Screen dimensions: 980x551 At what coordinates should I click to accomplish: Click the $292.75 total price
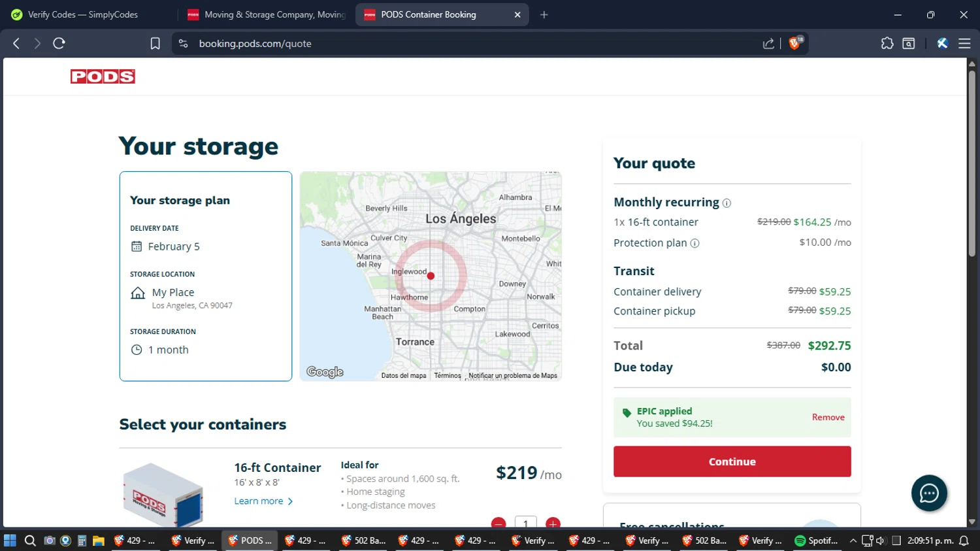coord(829,346)
